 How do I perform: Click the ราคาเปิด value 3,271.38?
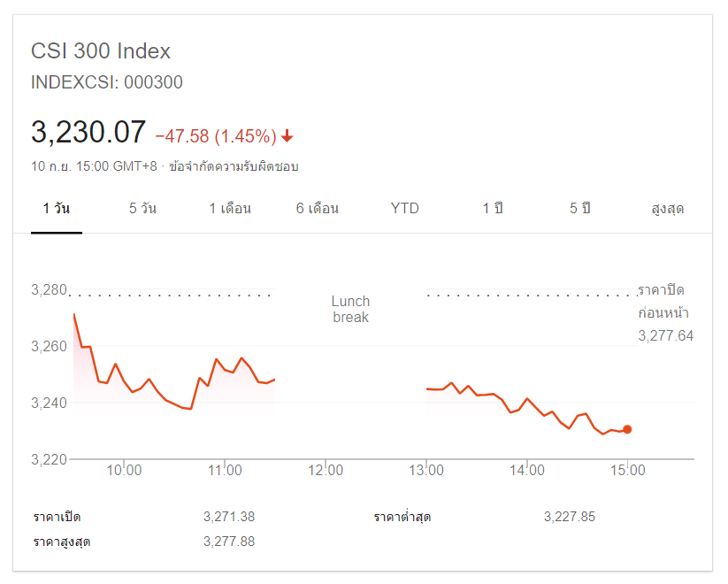(229, 517)
